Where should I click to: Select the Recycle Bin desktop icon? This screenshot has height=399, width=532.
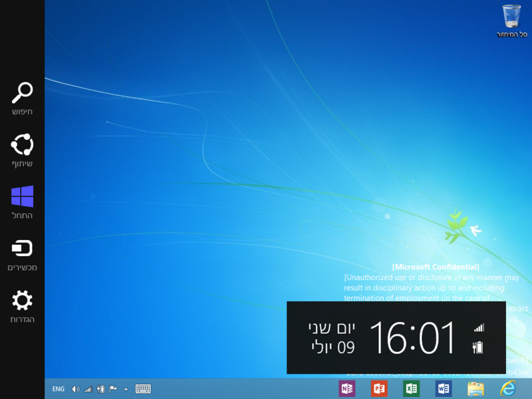click(x=511, y=16)
